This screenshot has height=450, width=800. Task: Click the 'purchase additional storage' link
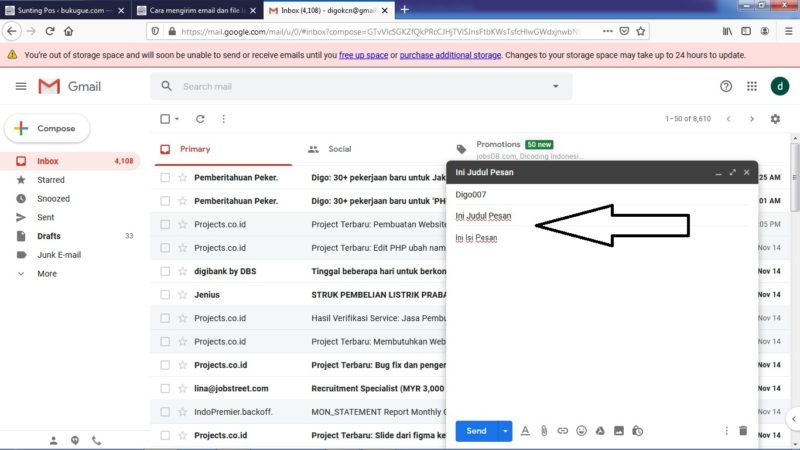450,55
